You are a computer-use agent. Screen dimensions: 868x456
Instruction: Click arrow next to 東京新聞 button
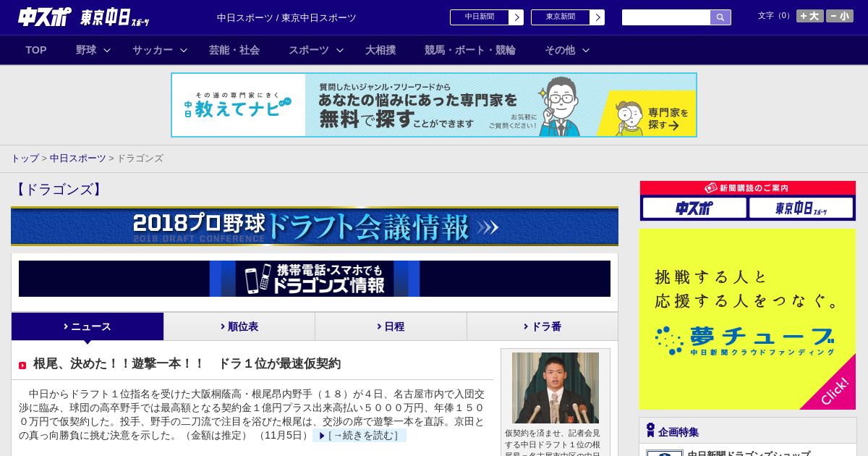coord(597,17)
